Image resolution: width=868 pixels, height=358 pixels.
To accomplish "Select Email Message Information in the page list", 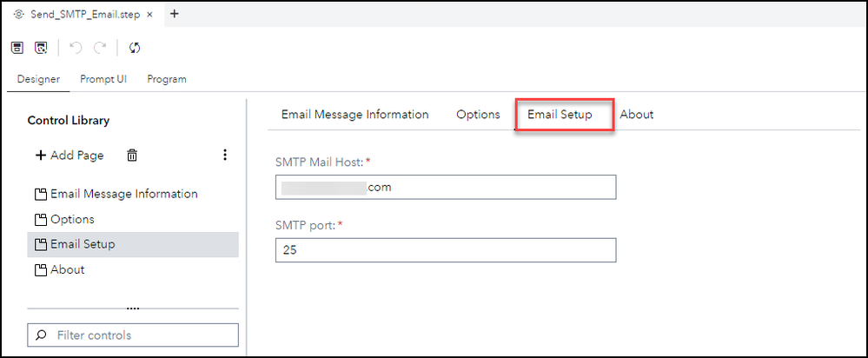I will [x=123, y=194].
